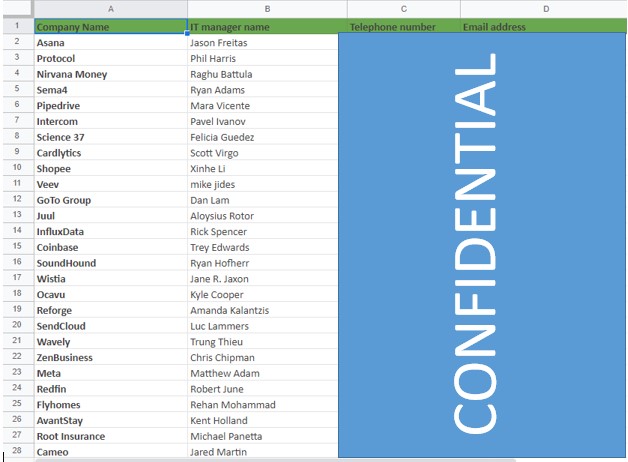Click the Telephone number header cell

coord(404,26)
